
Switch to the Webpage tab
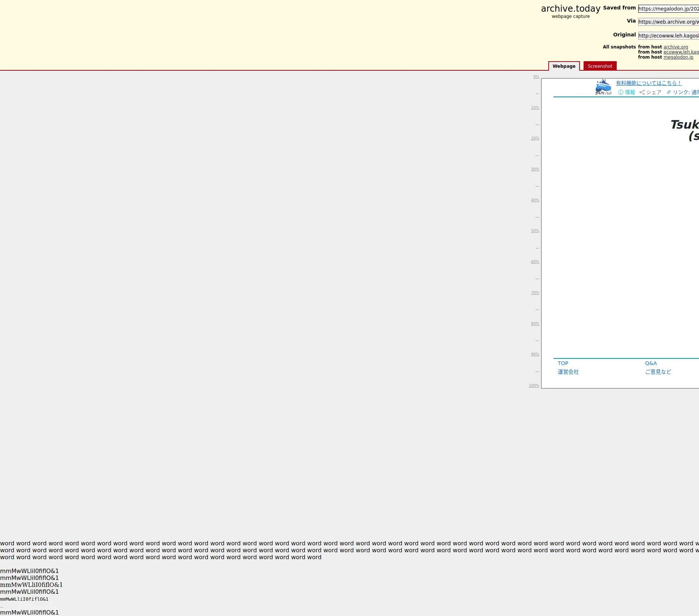564,66
